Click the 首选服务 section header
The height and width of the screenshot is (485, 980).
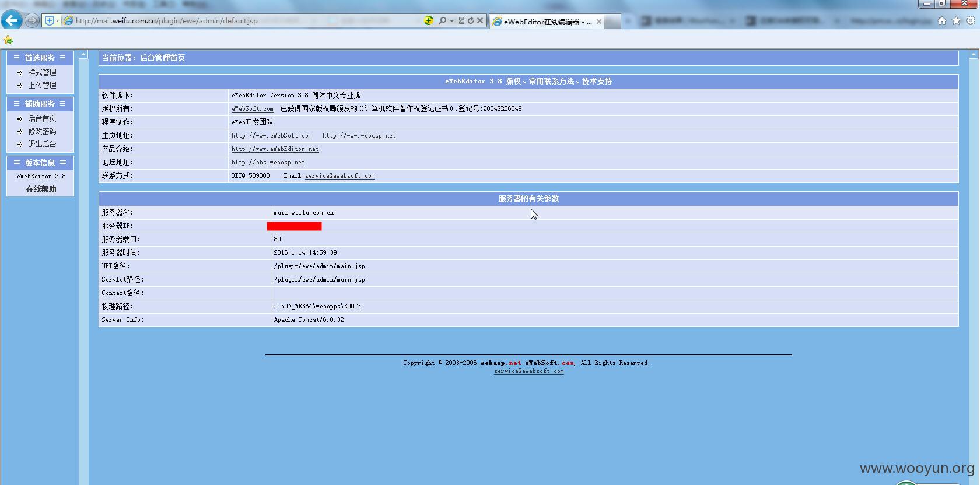click(x=40, y=58)
